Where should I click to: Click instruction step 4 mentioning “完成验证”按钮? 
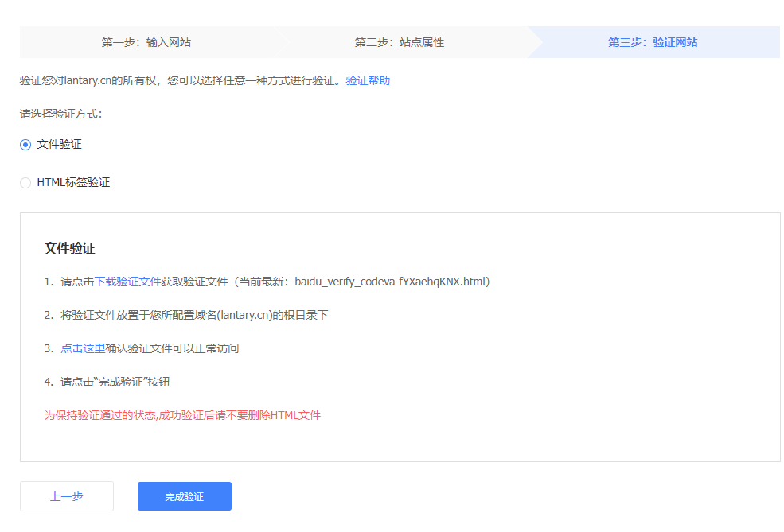click(x=115, y=382)
